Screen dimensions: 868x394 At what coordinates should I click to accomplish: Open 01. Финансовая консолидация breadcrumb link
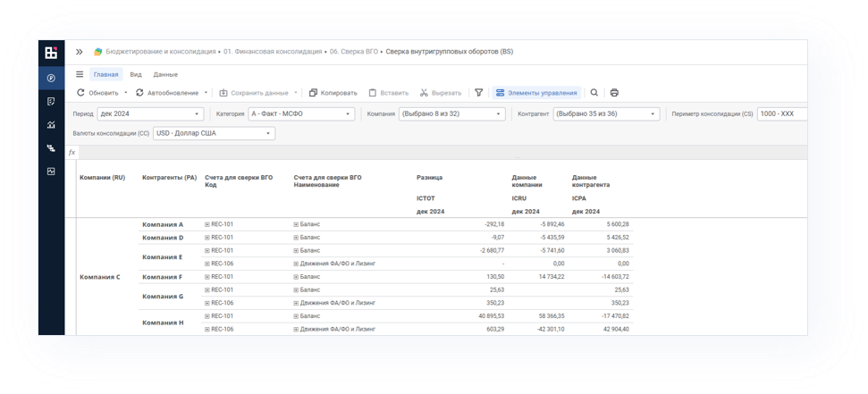tap(273, 52)
